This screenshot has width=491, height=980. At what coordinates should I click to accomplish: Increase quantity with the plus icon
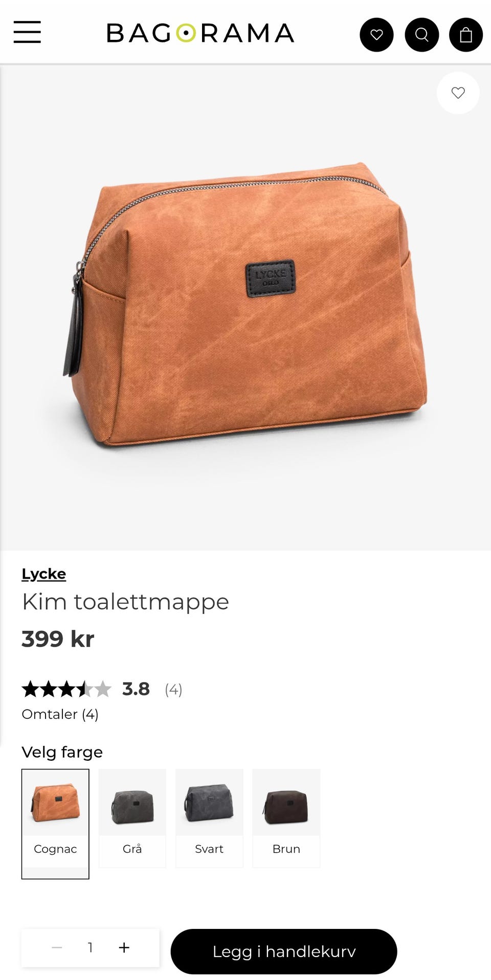pyautogui.click(x=124, y=947)
